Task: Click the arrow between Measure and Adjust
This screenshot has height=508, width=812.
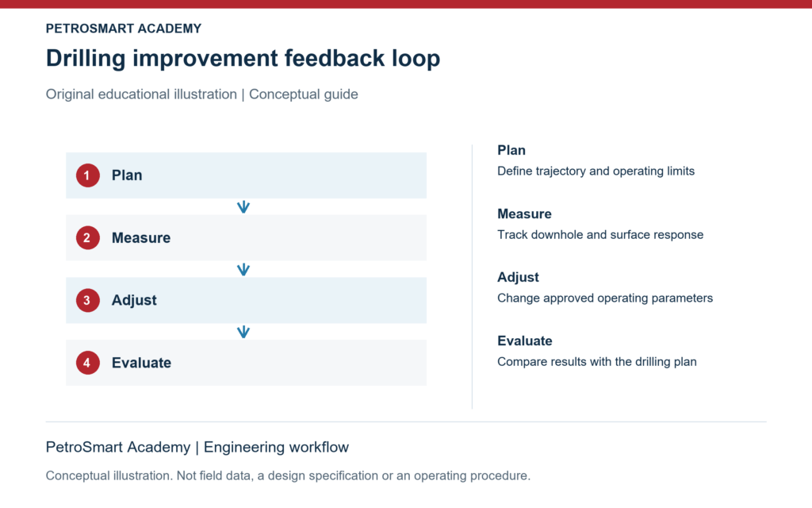Action: click(x=243, y=270)
